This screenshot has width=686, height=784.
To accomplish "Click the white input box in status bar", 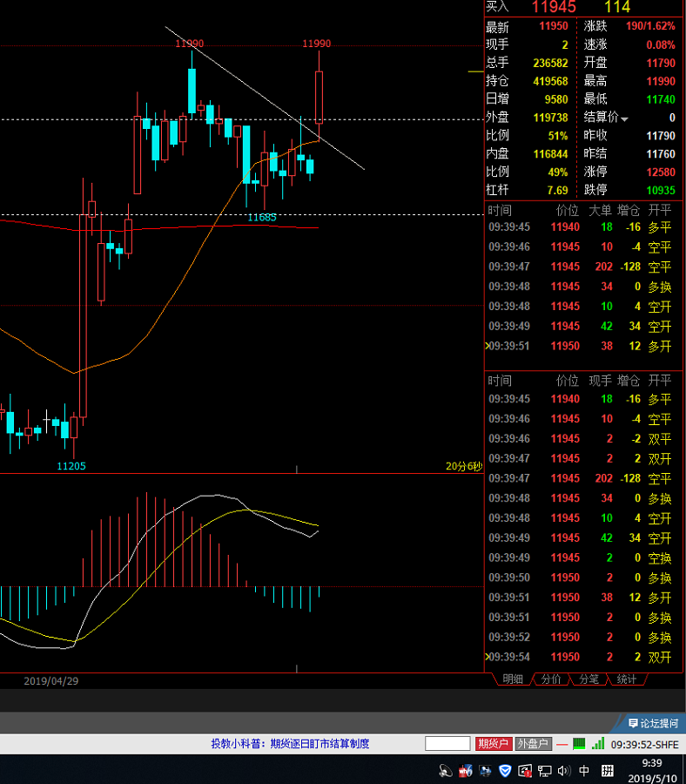I will (447, 744).
